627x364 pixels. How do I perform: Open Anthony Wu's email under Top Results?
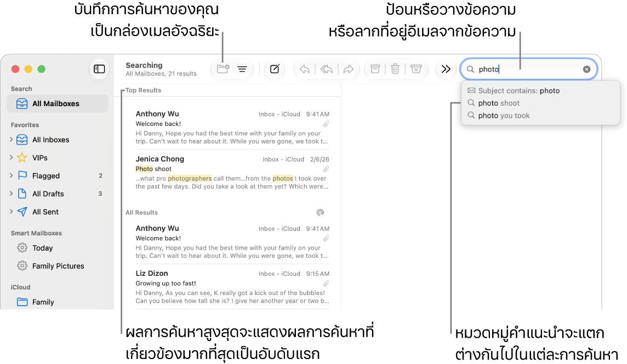232,128
